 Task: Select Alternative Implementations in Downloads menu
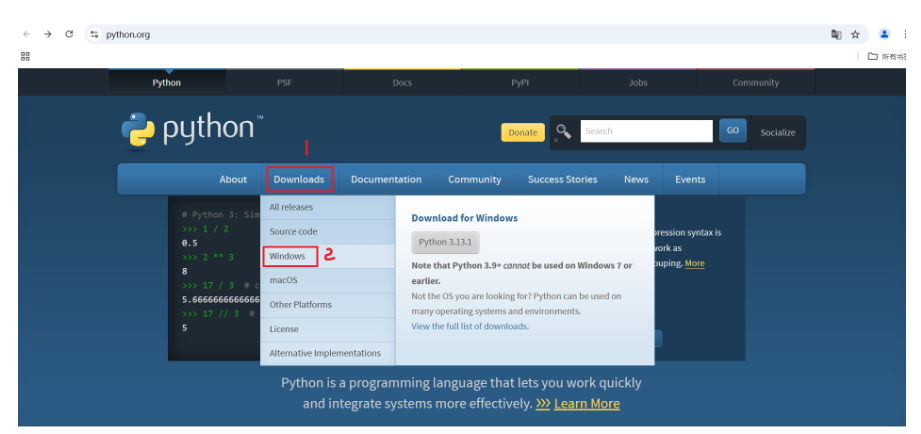(328, 354)
